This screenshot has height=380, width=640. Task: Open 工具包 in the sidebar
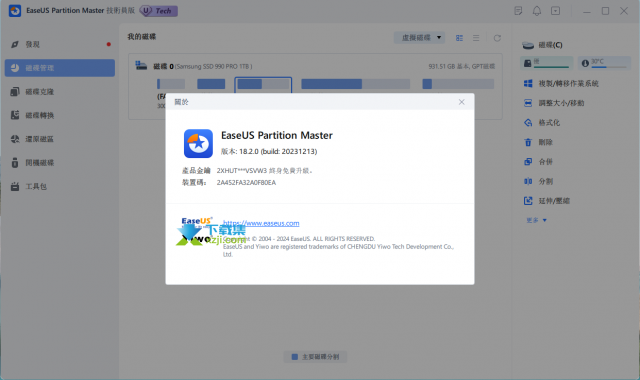pyautogui.click(x=60, y=186)
